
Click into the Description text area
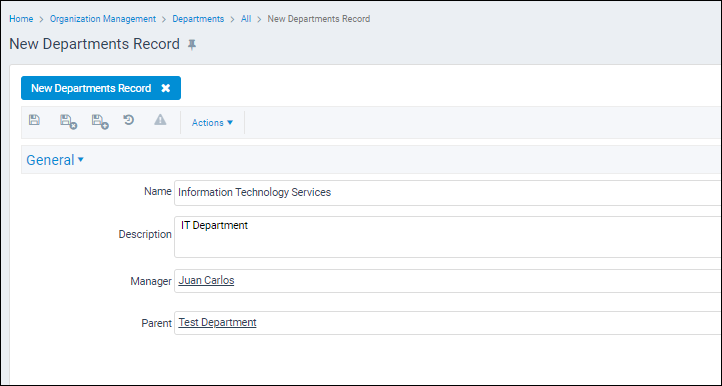[x=448, y=237]
